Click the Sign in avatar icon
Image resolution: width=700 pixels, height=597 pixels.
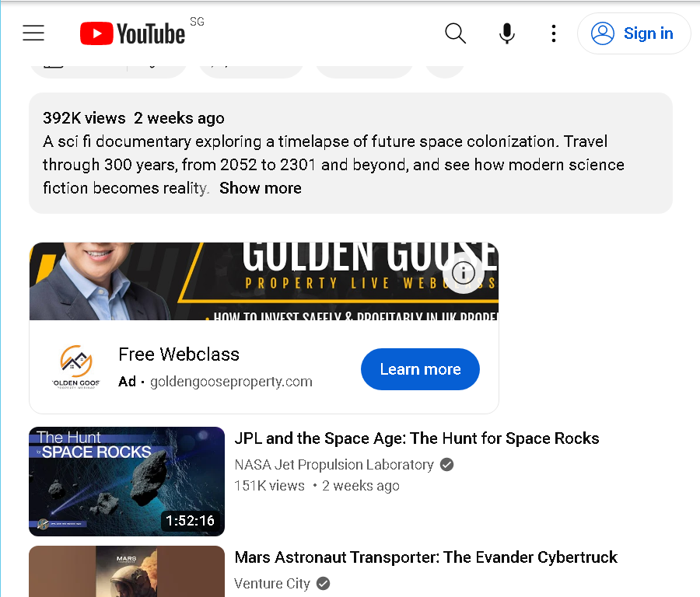[x=603, y=33]
